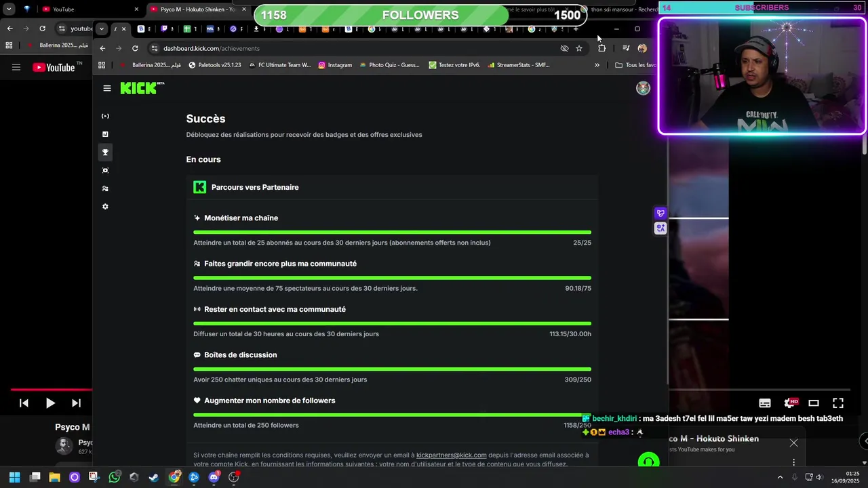Play the YouTube video

pos(50,403)
